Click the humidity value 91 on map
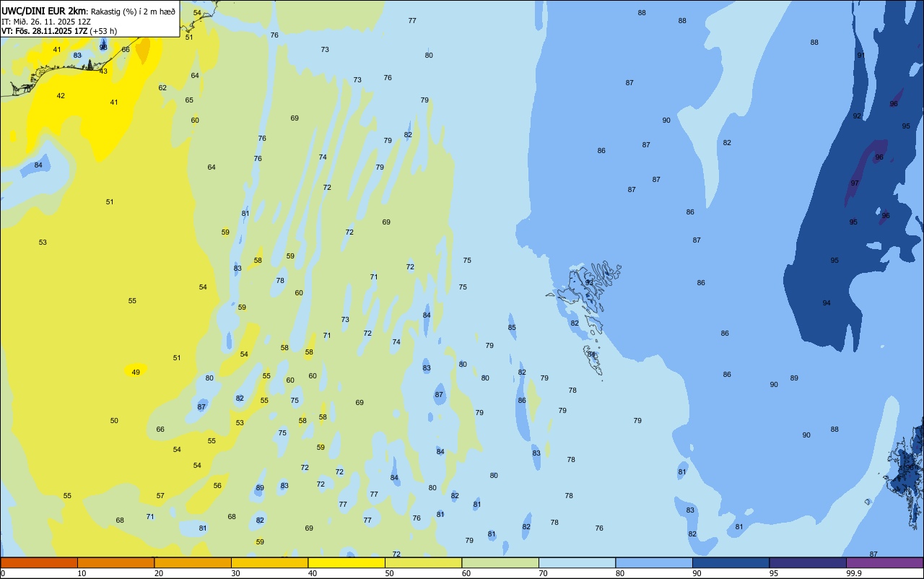The width and height of the screenshot is (924, 579). (860, 56)
